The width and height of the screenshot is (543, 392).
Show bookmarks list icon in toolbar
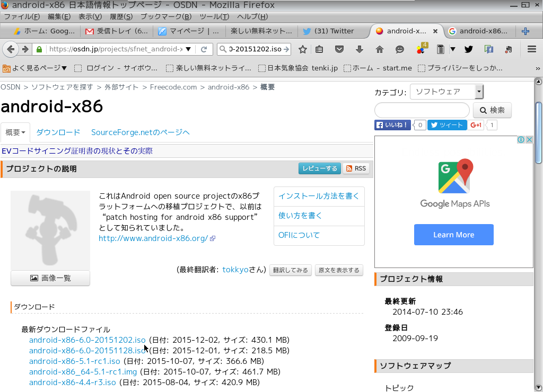(319, 49)
